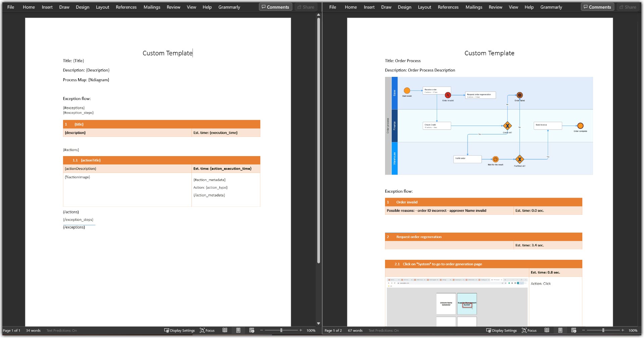Open Display Settings in right window
Screen dimensions: 644x338
501,330
